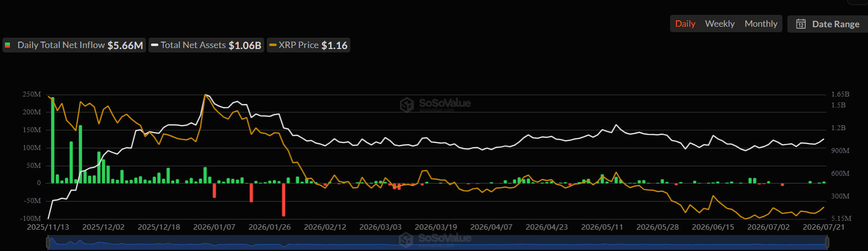Image resolution: width=868 pixels, height=251 pixels.
Task: Click the 2025/12/18 x-axis date label
Action: tap(159, 227)
